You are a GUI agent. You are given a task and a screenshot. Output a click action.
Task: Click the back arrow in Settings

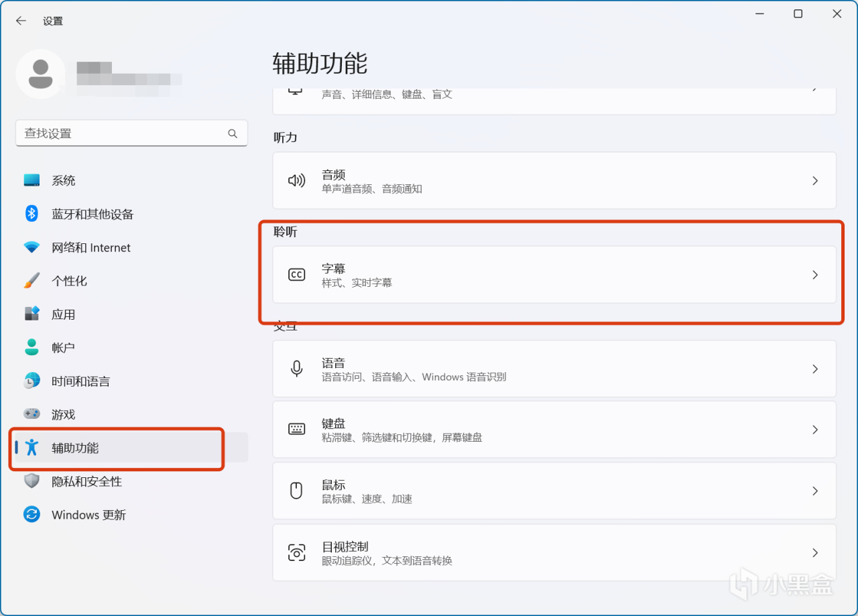[21, 21]
